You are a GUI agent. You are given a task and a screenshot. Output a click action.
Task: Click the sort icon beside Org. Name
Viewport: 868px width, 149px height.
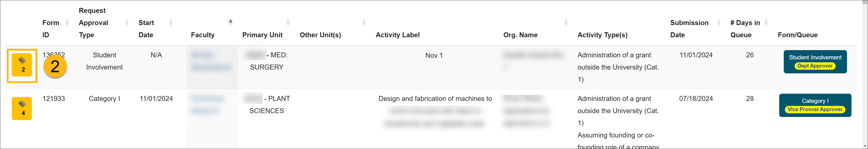click(566, 23)
